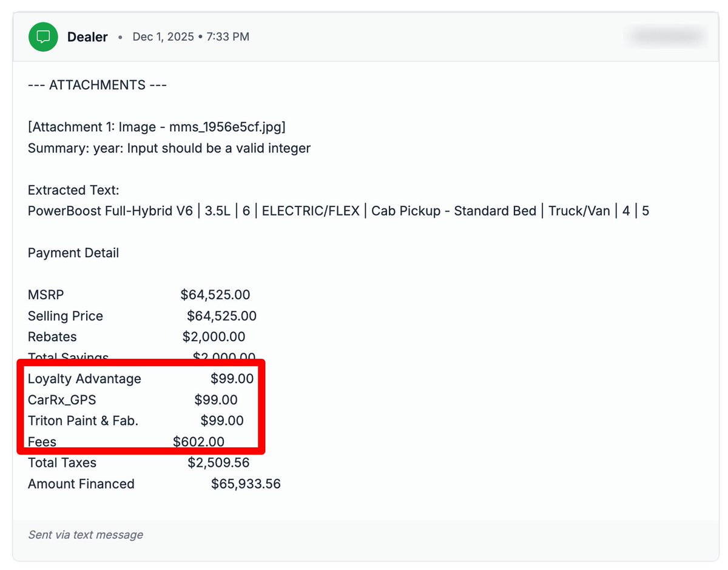Click the Selling Price amount $64,525.00

[221, 316]
